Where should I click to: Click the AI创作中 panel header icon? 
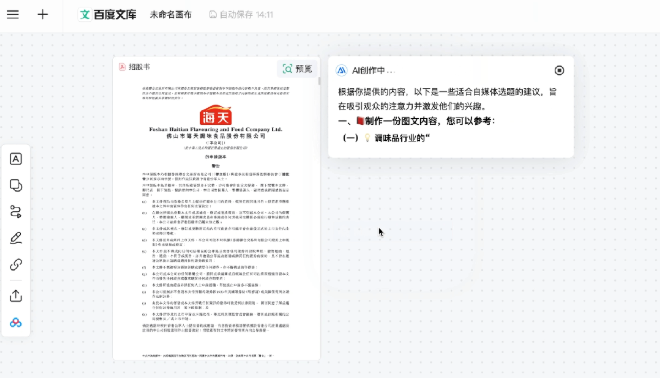coord(341,70)
